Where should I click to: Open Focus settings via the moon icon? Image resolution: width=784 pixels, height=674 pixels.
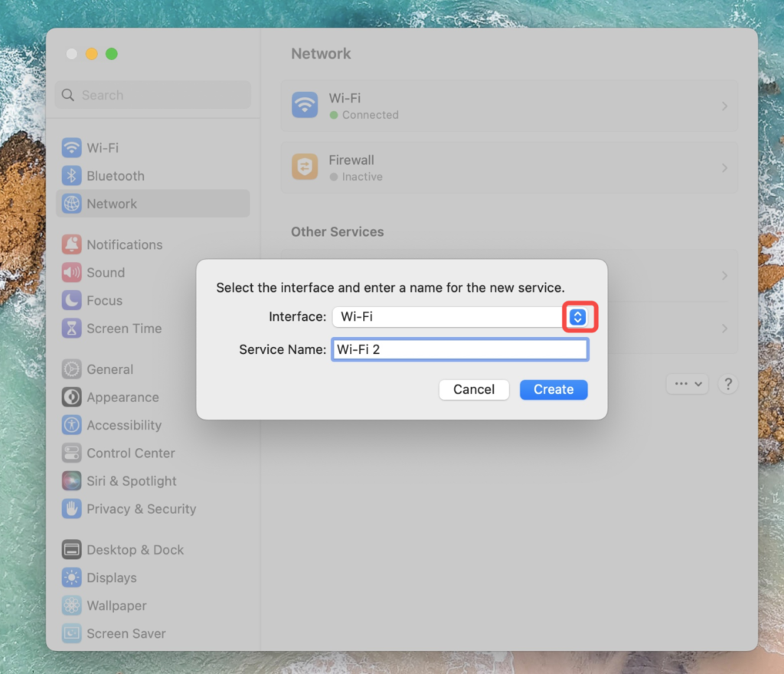coord(70,300)
